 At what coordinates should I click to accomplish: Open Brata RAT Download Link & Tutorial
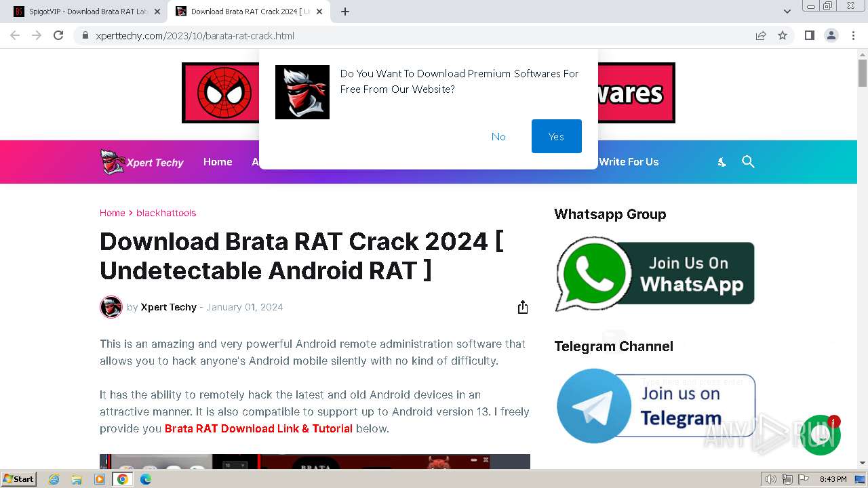tap(258, 428)
